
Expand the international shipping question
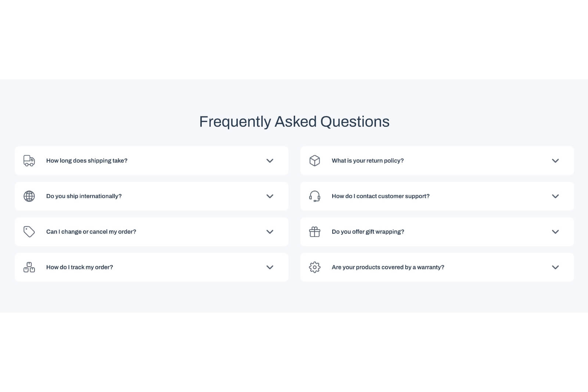(269, 196)
